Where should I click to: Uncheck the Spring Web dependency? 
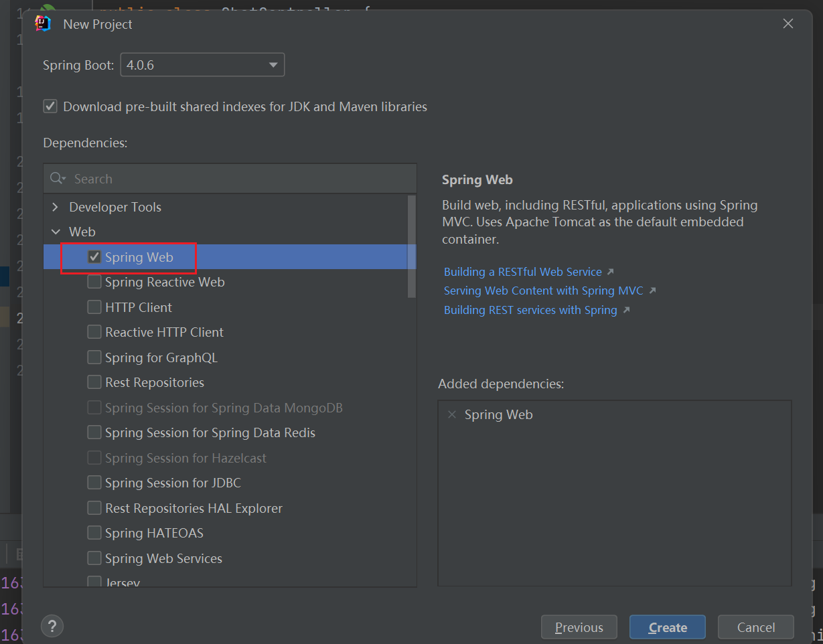[94, 257]
